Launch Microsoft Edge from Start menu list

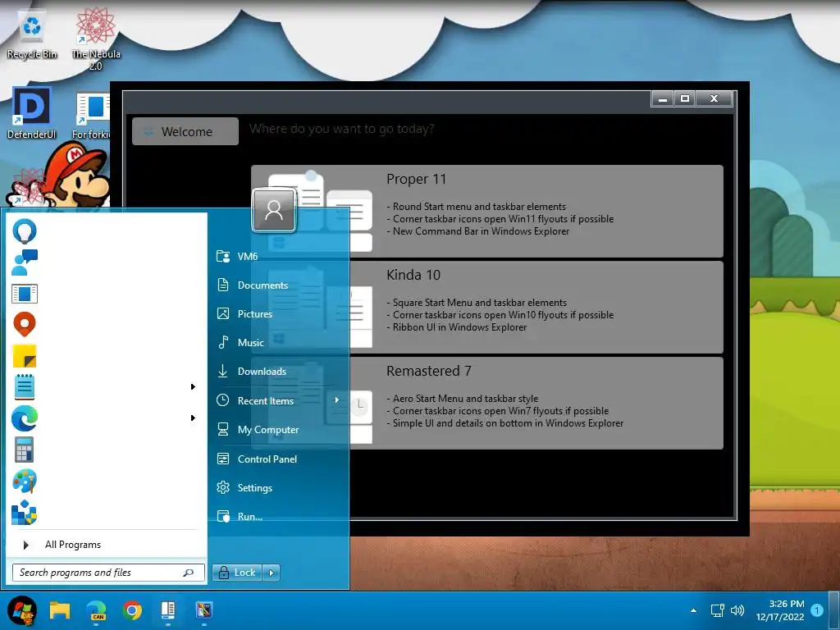point(25,418)
